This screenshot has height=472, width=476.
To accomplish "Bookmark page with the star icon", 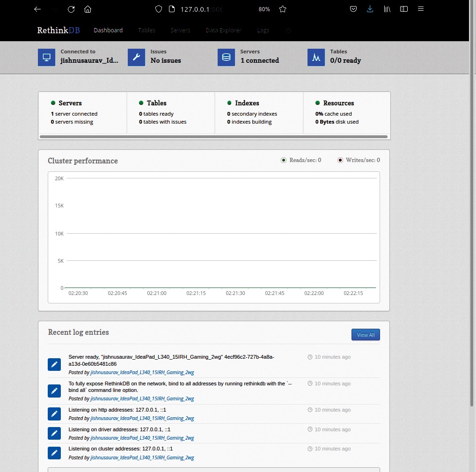I will [x=283, y=9].
